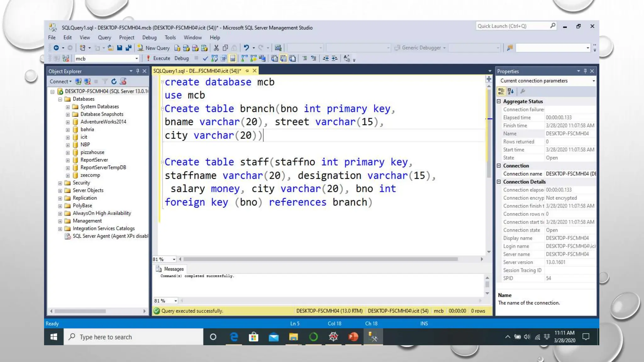The width and height of the screenshot is (644, 362).
Task: Open File Explorer from the taskbar
Action: tap(293, 337)
